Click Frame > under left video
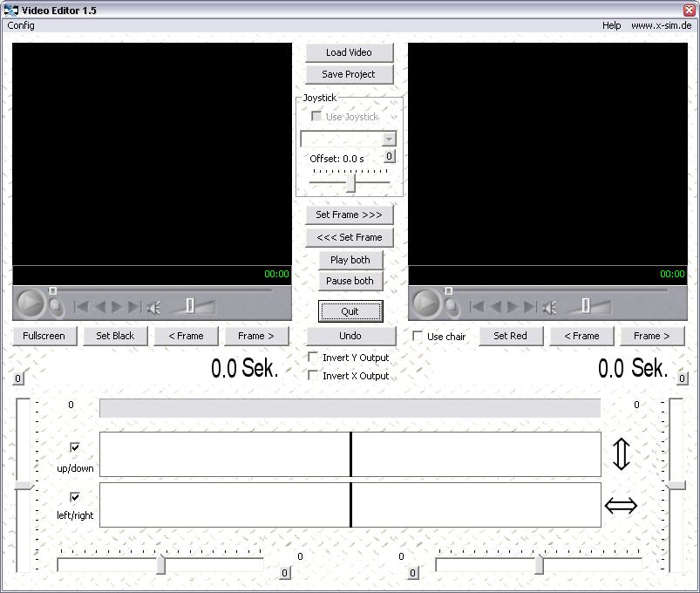The image size is (700, 593). tap(256, 336)
